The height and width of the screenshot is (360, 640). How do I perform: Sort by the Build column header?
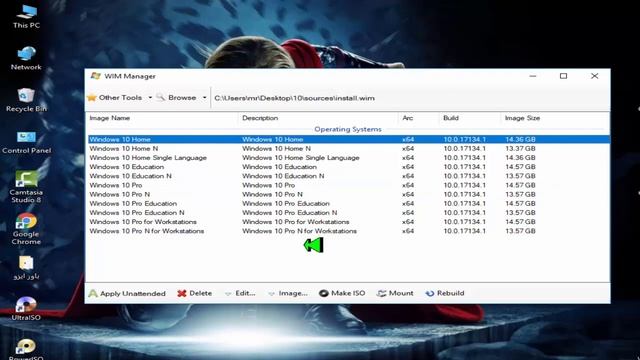tap(470, 118)
